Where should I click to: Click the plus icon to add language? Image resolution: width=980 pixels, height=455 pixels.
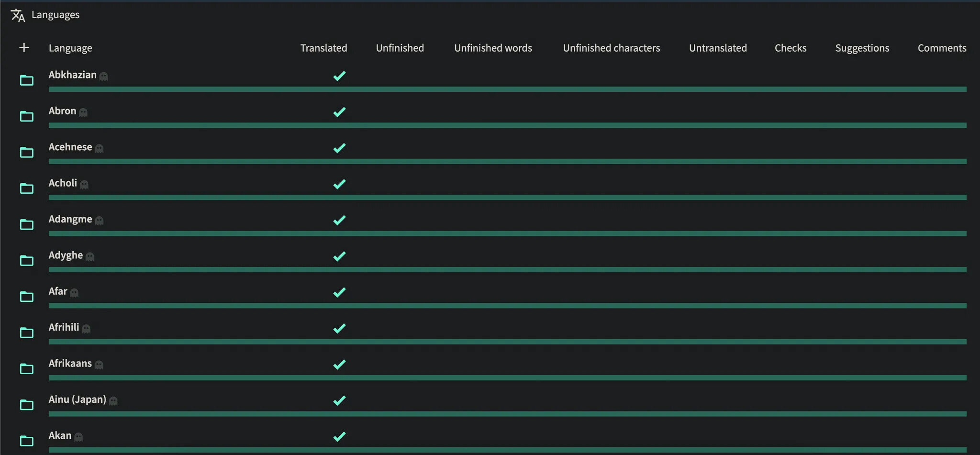tap(24, 48)
